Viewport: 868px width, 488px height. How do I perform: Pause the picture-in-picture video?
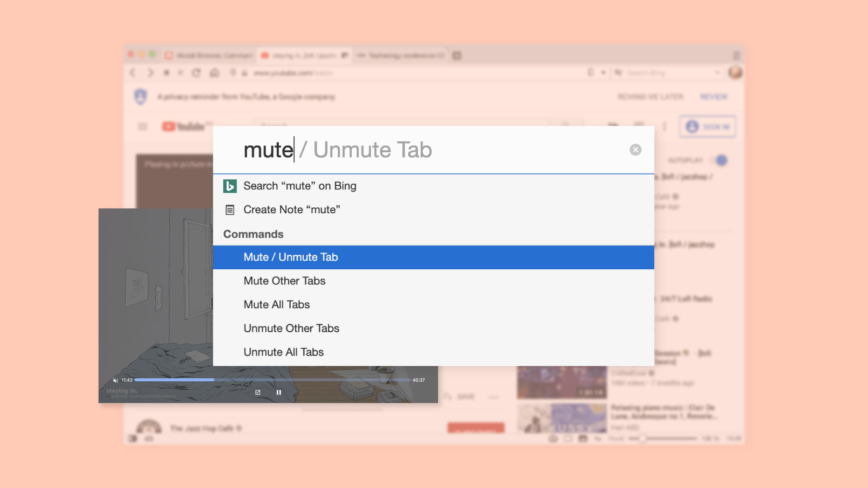point(278,393)
